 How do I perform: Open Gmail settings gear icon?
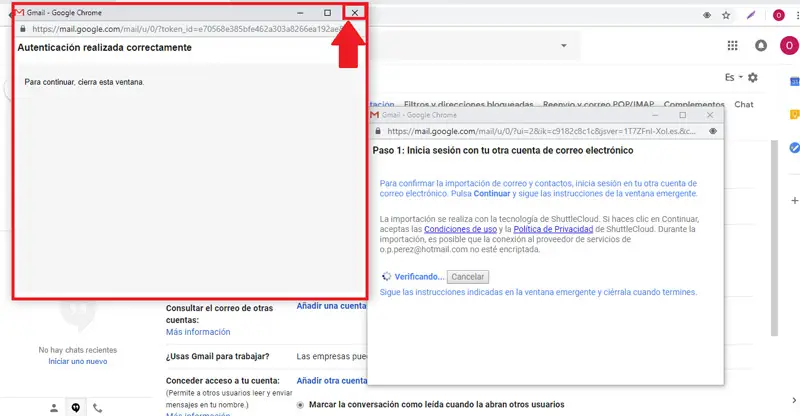[x=753, y=78]
